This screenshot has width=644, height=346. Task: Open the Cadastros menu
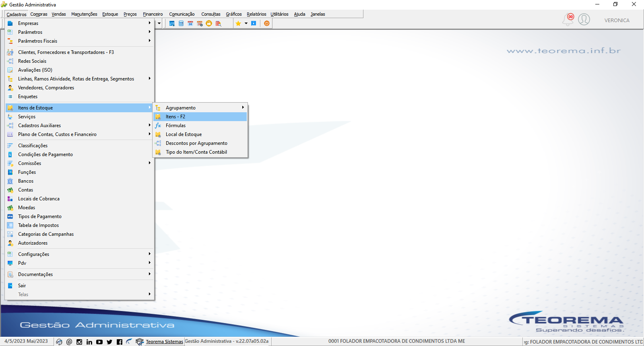17,14
